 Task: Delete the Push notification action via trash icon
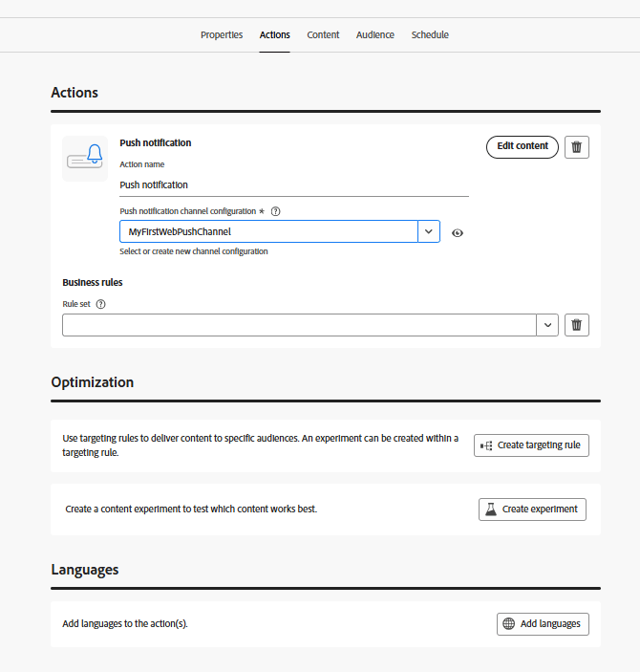(577, 146)
